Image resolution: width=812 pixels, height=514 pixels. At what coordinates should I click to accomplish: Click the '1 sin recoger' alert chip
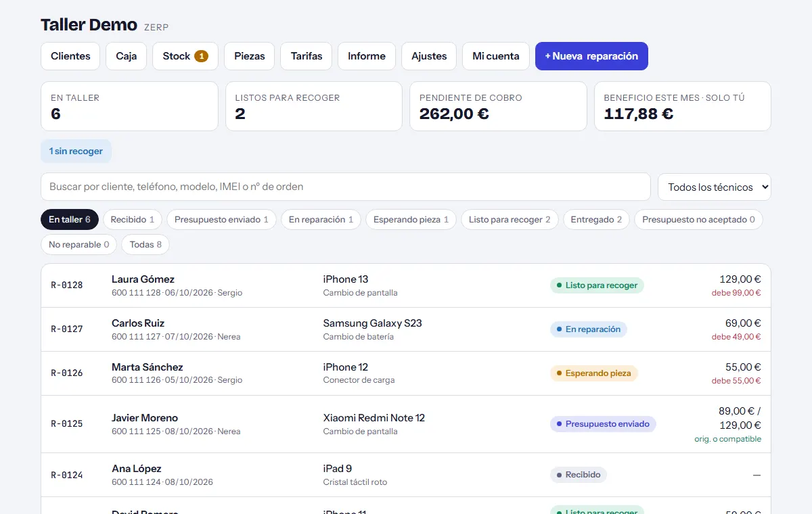pyautogui.click(x=76, y=151)
